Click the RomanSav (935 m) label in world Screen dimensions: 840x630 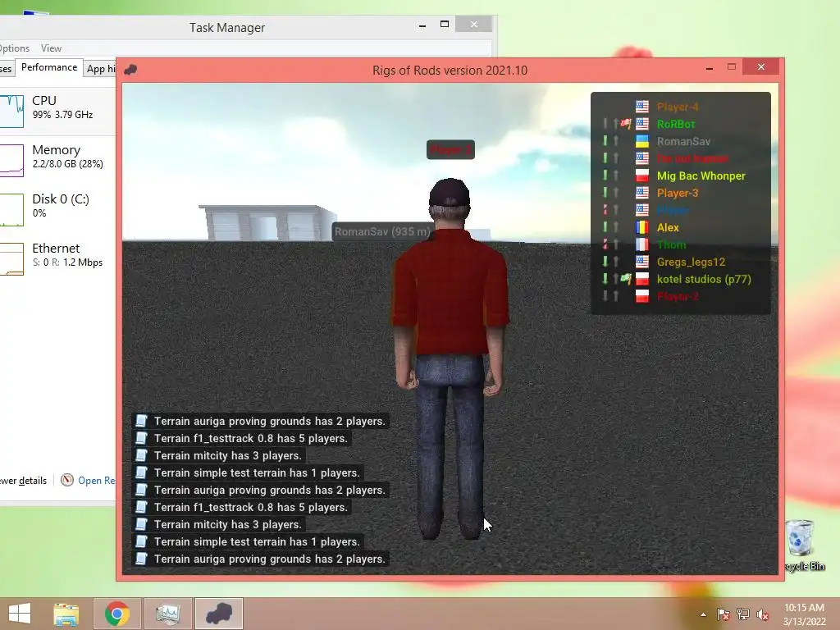(382, 231)
